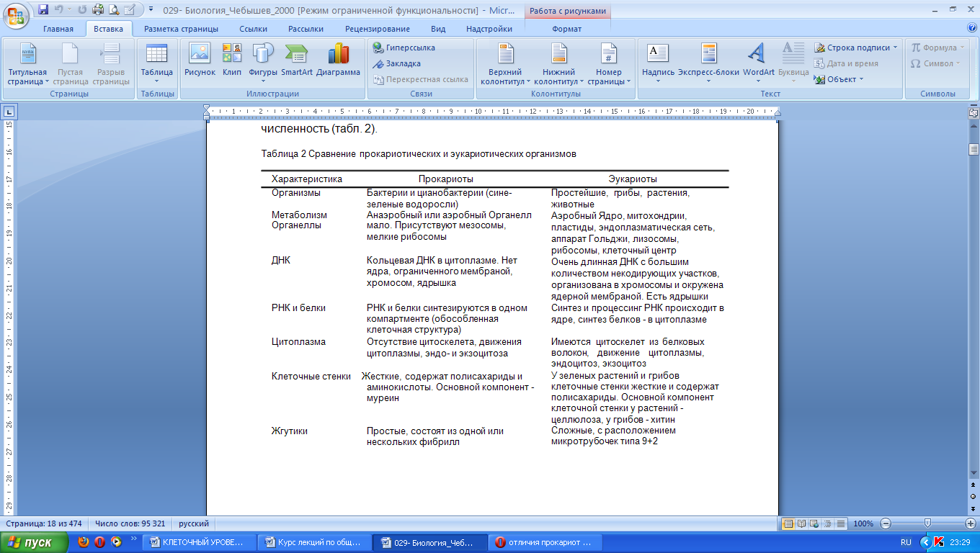Click the Previous Page double-arrow button

pyautogui.click(x=974, y=486)
